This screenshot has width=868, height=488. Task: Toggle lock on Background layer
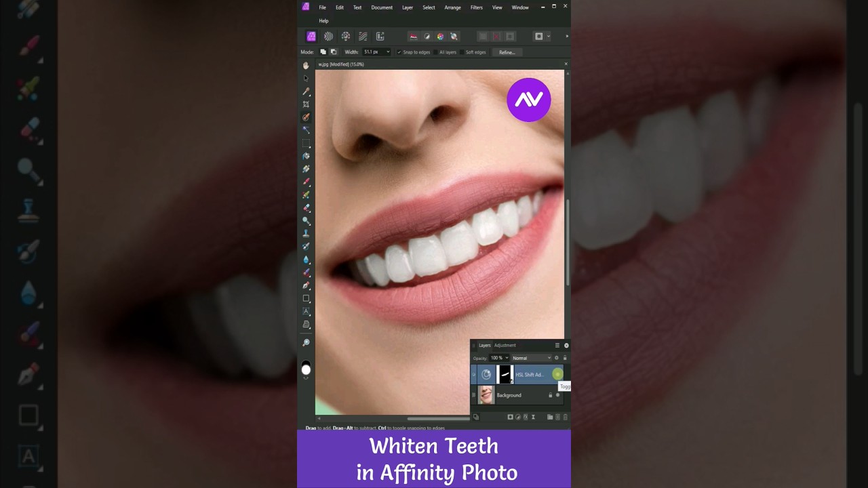(x=550, y=395)
